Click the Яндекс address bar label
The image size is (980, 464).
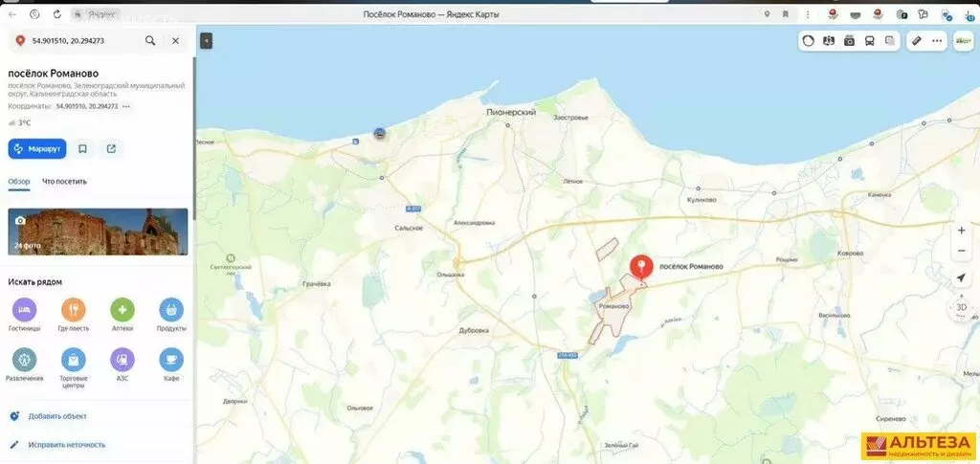click(101, 13)
